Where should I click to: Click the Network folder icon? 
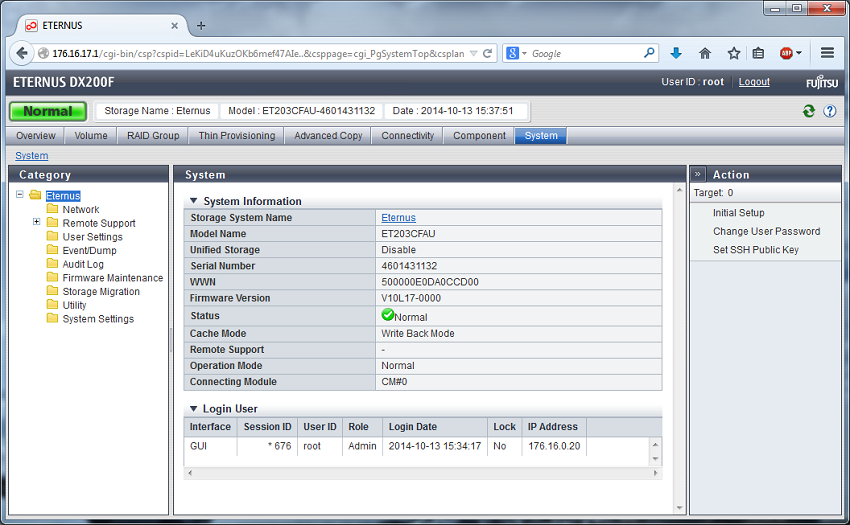pos(52,208)
